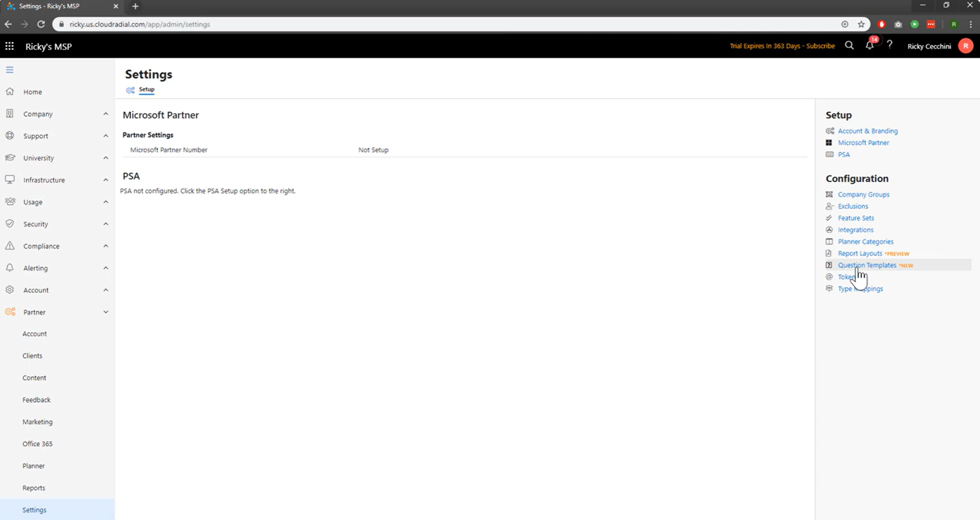
Task: Open Company Groups configuration link
Action: [x=863, y=194]
